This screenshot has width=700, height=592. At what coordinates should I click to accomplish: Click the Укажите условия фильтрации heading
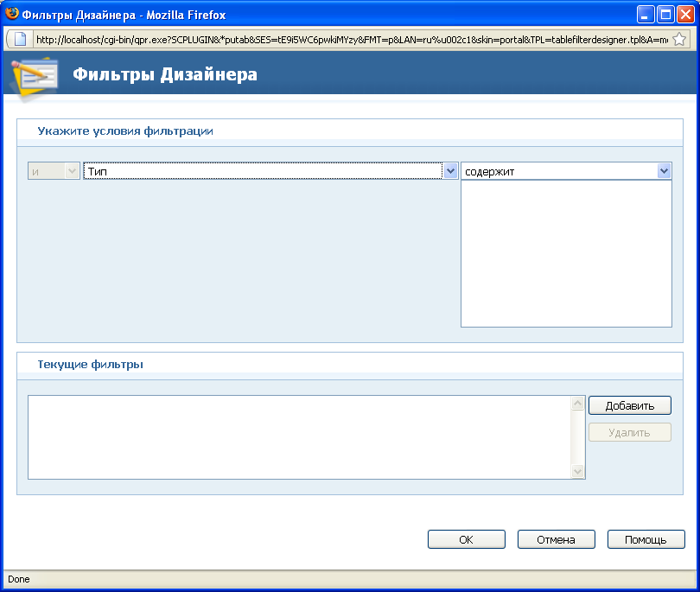[x=125, y=131]
